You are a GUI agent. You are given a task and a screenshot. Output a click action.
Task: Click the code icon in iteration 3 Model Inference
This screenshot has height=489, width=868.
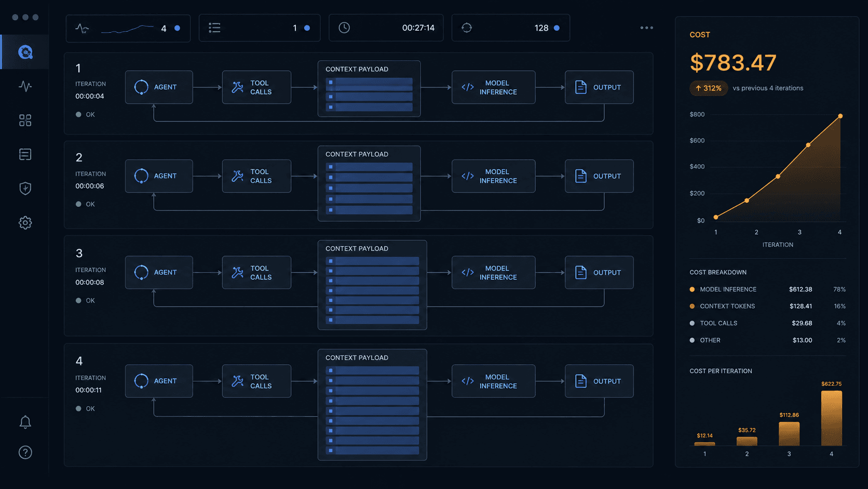(468, 272)
